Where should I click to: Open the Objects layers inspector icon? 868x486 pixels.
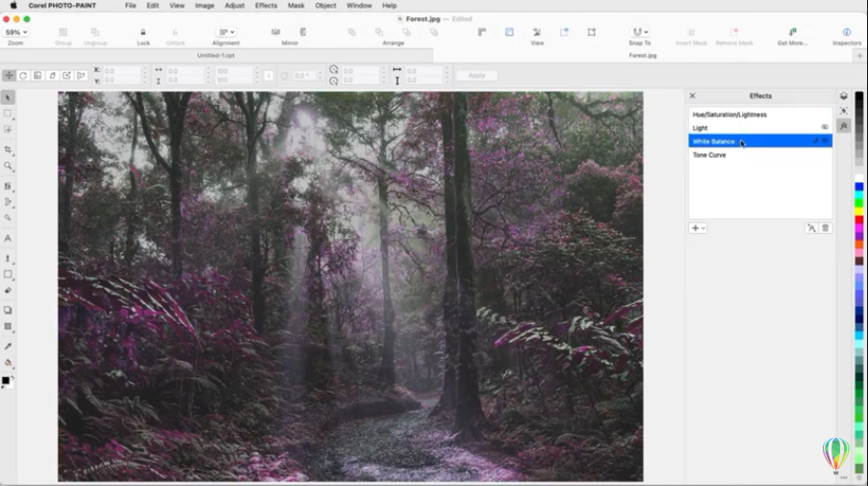(844, 96)
